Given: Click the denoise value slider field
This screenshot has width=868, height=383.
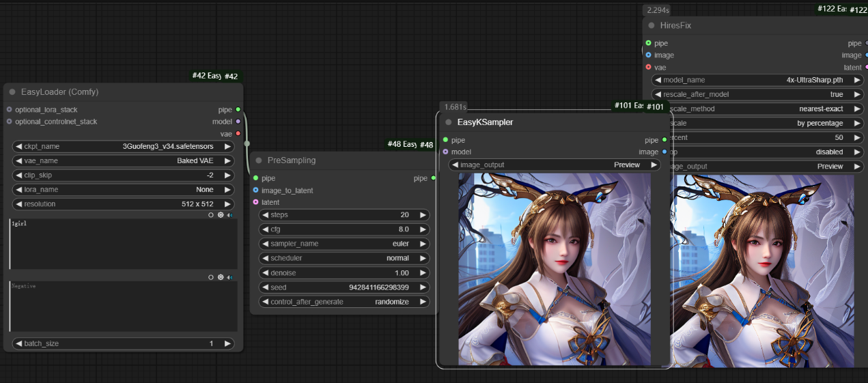Looking at the screenshot, I should (344, 272).
